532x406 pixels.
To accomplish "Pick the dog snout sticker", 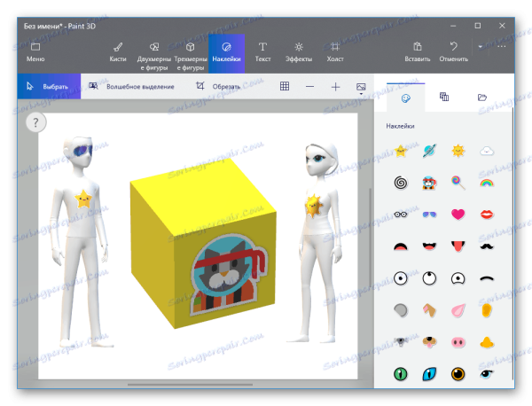I will click(x=429, y=342).
